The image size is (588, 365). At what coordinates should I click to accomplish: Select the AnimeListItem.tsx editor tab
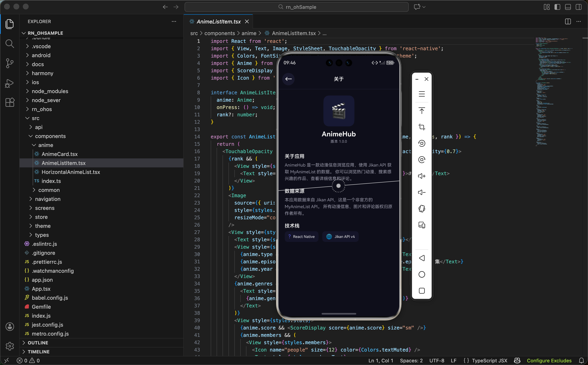(218, 21)
